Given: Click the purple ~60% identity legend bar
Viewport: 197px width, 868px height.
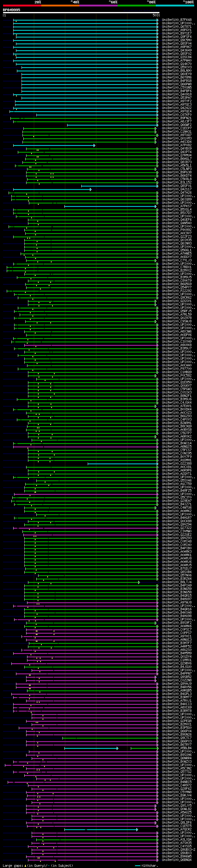Looking at the screenshot, I should 99,6.
